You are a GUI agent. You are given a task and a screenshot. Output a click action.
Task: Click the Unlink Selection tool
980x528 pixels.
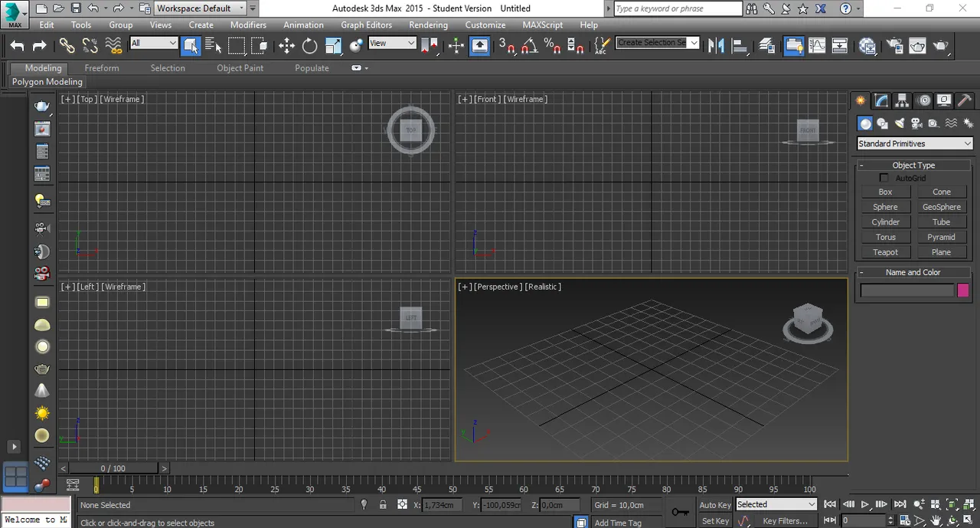[x=90, y=46]
